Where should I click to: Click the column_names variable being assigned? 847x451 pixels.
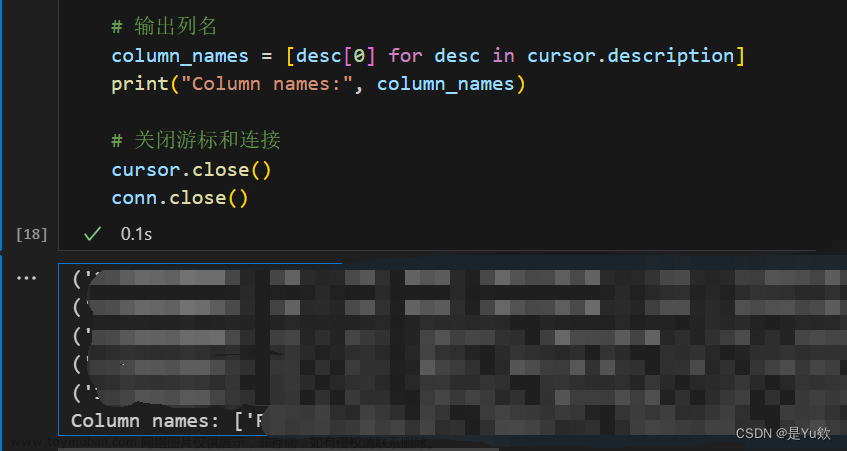[x=180, y=56]
